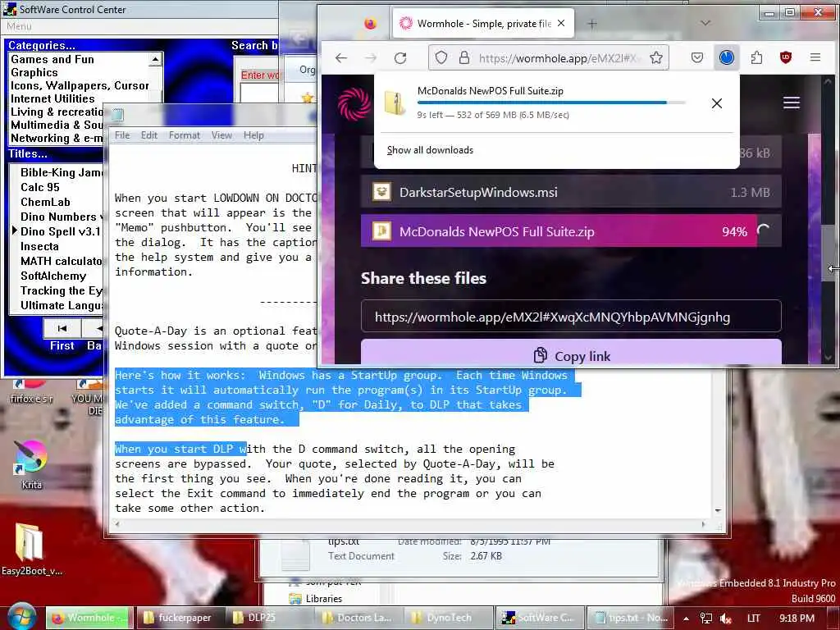The width and height of the screenshot is (840, 630).
Task: Show hidden tray icons arrow
Action: (686, 619)
